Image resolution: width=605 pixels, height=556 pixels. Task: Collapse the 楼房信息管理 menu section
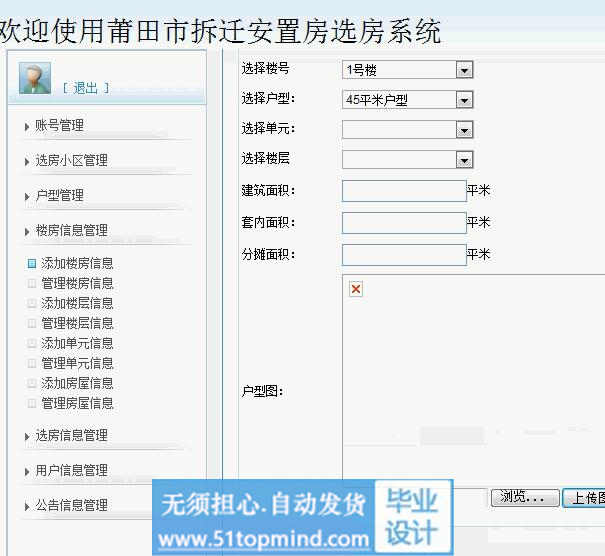point(71,231)
